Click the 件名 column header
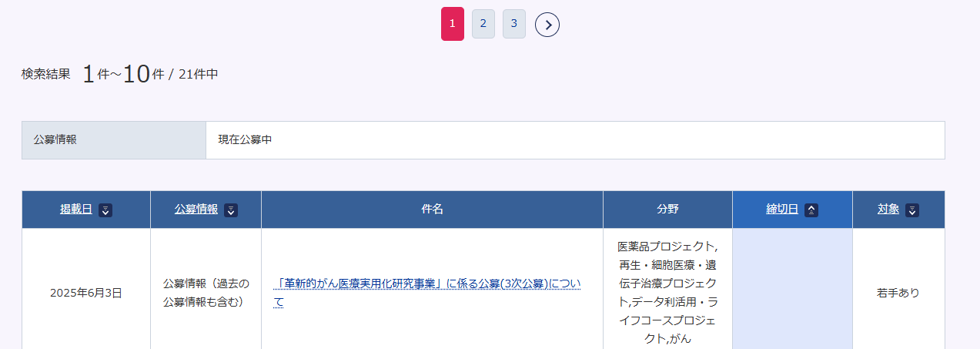This screenshot has height=349, width=980. coord(432,210)
